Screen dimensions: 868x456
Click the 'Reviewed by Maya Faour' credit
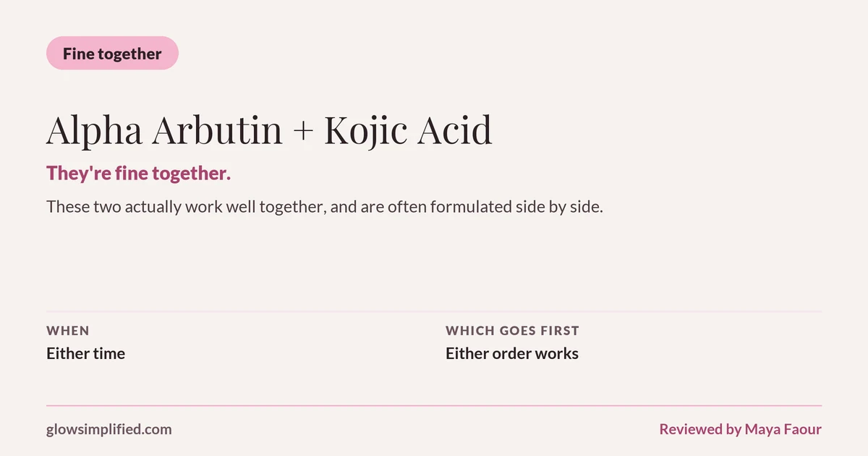coord(740,429)
